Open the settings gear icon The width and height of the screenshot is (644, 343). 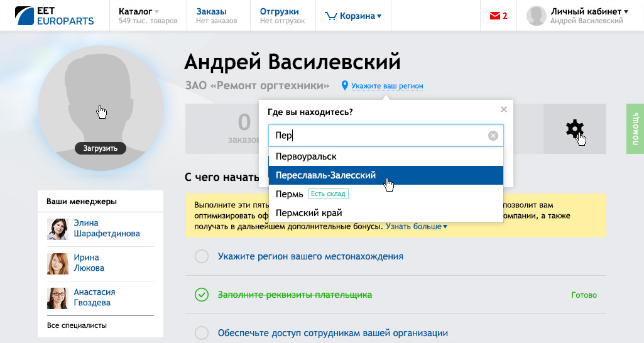[x=574, y=129]
